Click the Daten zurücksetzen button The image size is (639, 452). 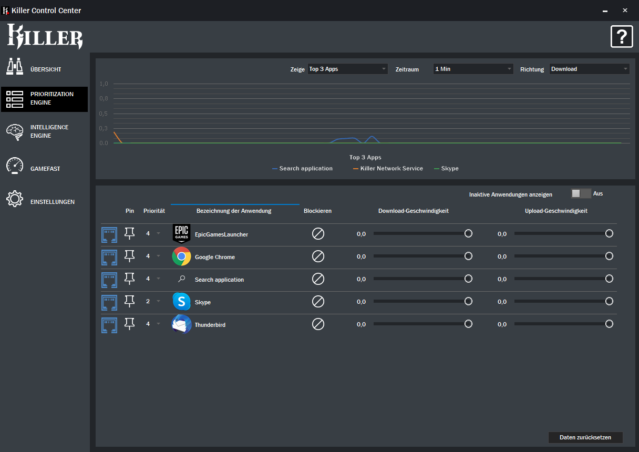point(585,438)
